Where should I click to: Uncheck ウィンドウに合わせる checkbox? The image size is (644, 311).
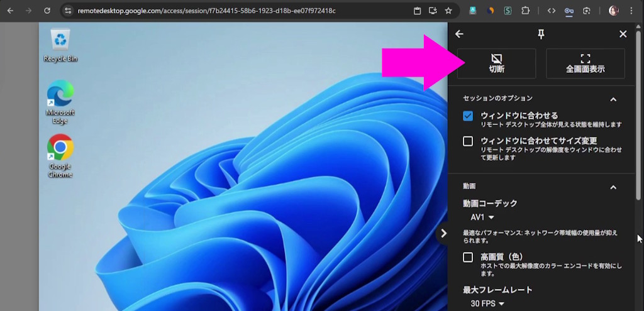point(468,116)
